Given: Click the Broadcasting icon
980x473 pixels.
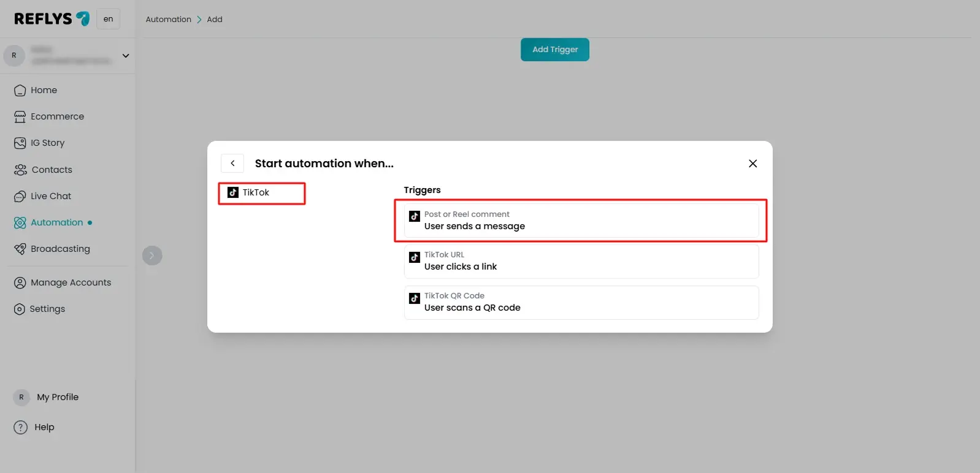Looking at the screenshot, I should click(x=20, y=249).
